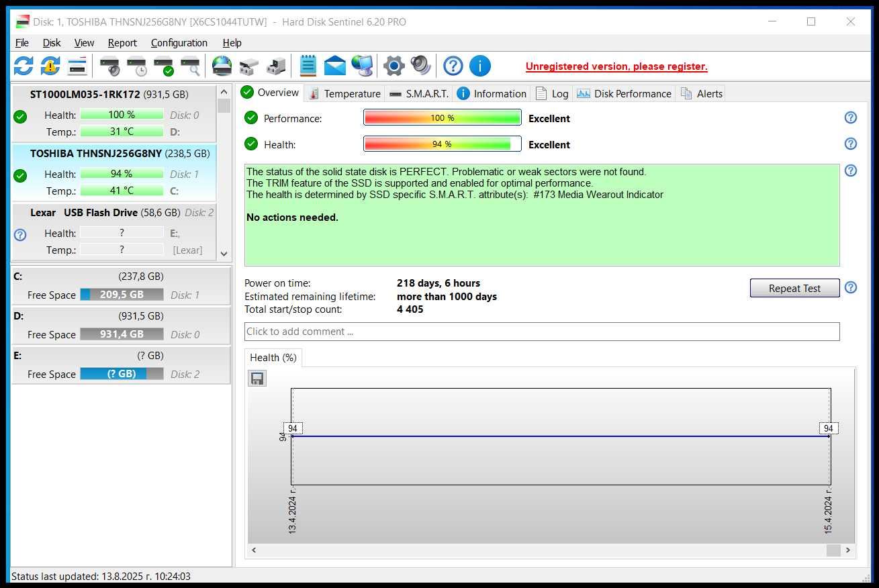
Task: Select the D: partition free space row
Action: 121,325
